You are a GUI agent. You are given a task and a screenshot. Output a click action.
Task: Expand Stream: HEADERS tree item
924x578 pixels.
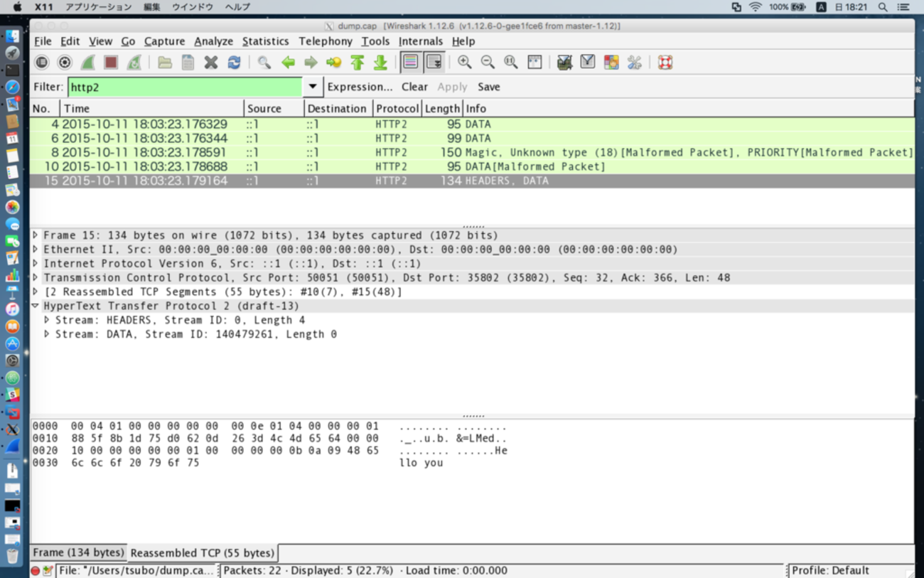47,321
